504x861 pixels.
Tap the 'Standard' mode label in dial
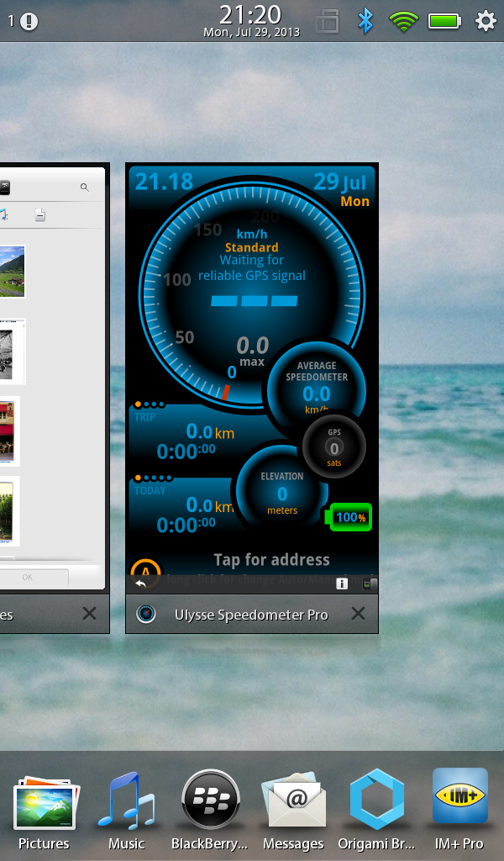pos(252,247)
